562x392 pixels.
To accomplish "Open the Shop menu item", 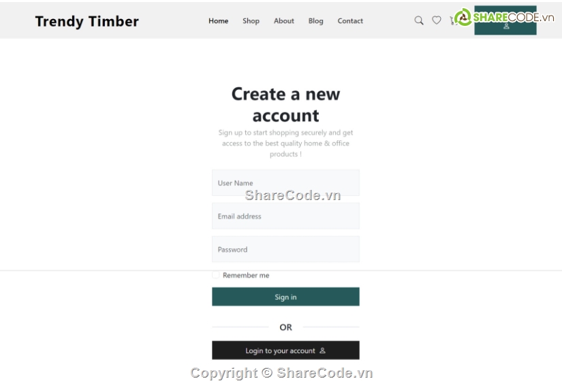I will coord(251,21).
